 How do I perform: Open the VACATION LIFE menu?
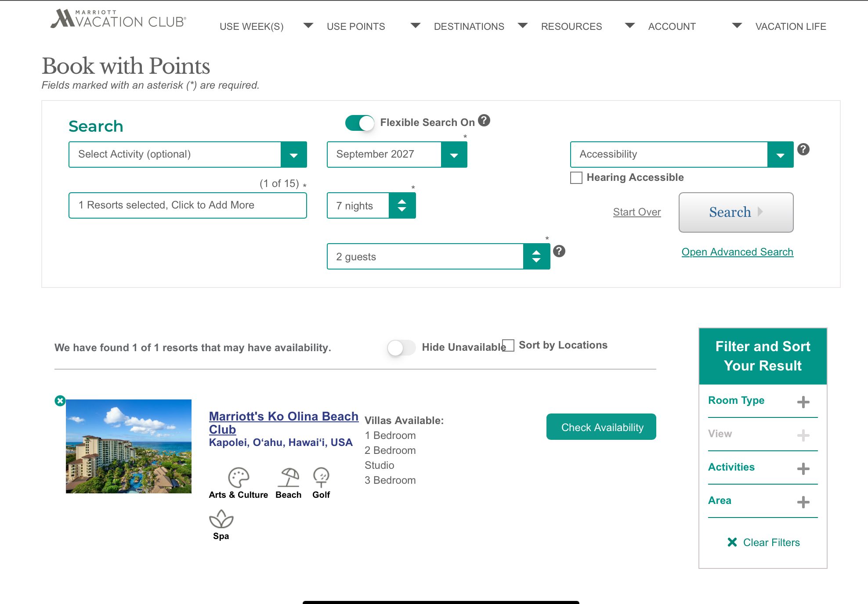point(791,27)
